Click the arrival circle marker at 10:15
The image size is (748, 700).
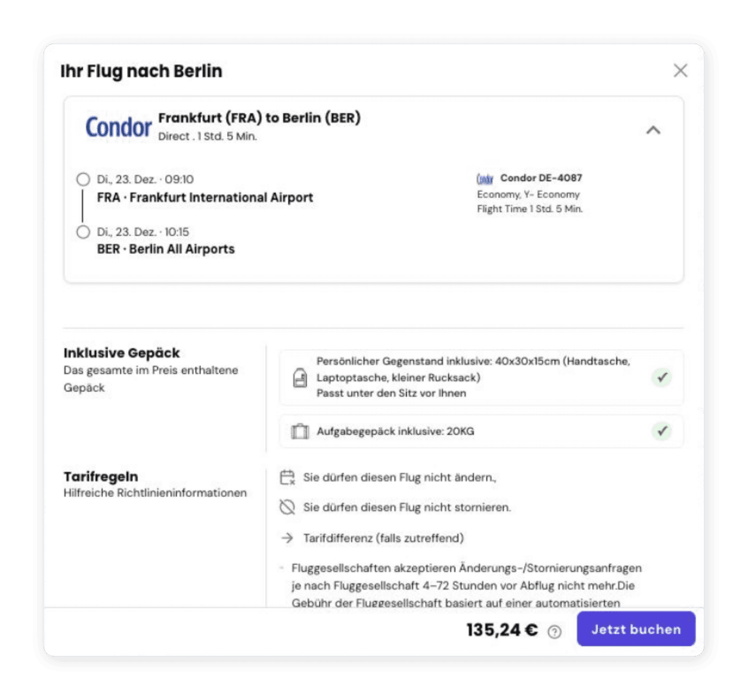pos(83,232)
